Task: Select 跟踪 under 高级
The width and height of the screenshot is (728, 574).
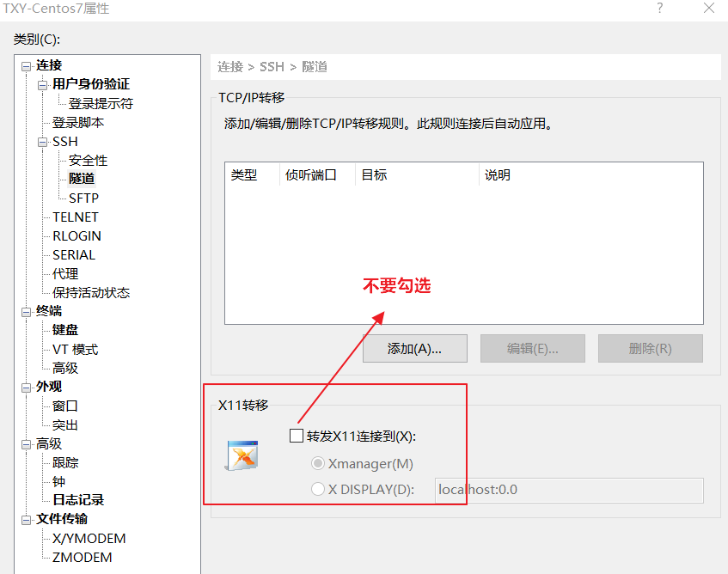Action: tap(65, 462)
